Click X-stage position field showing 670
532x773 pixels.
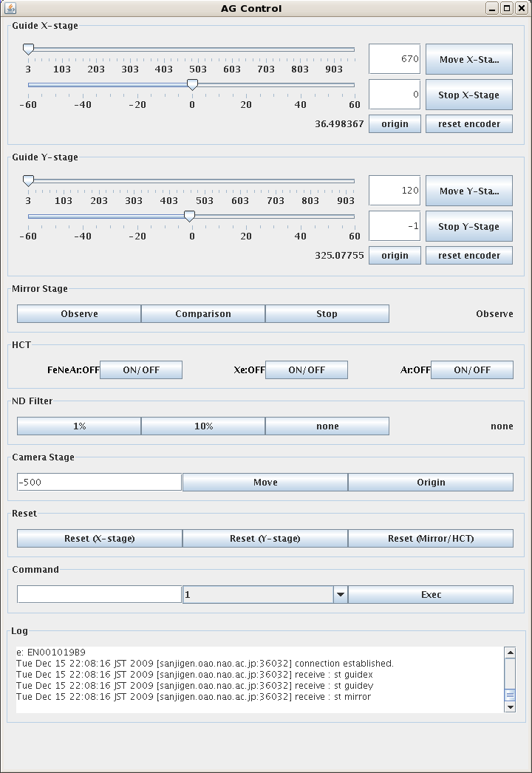pos(395,58)
